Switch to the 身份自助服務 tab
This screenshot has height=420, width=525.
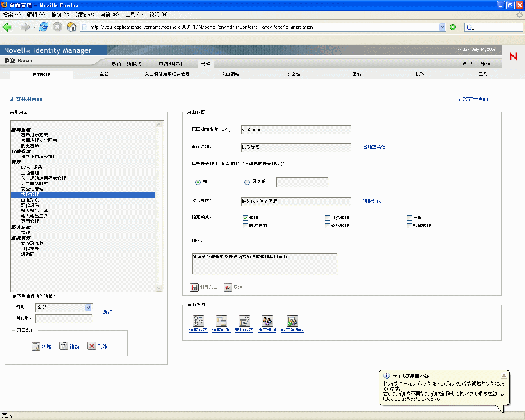click(126, 64)
